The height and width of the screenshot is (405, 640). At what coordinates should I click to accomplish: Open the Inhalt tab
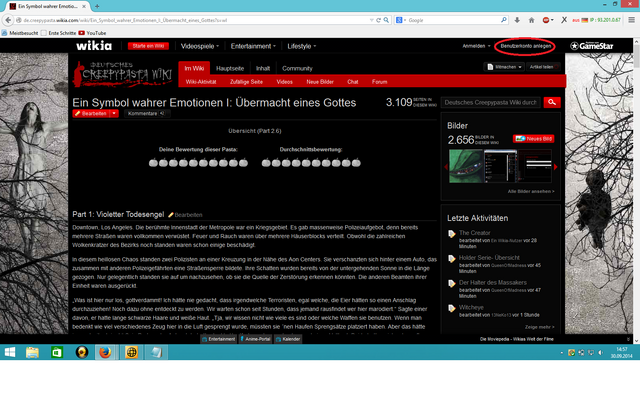click(263, 69)
